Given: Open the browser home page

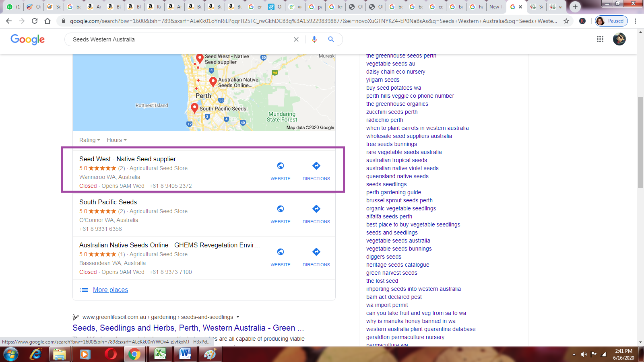Looking at the screenshot, I should [x=47, y=21].
